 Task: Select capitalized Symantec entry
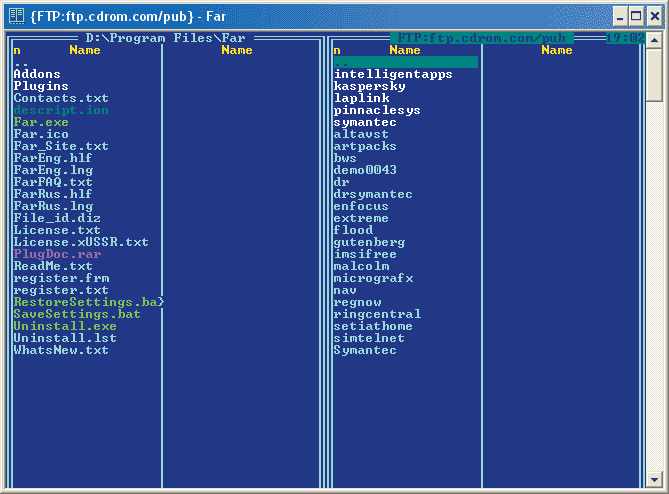[x=365, y=350]
